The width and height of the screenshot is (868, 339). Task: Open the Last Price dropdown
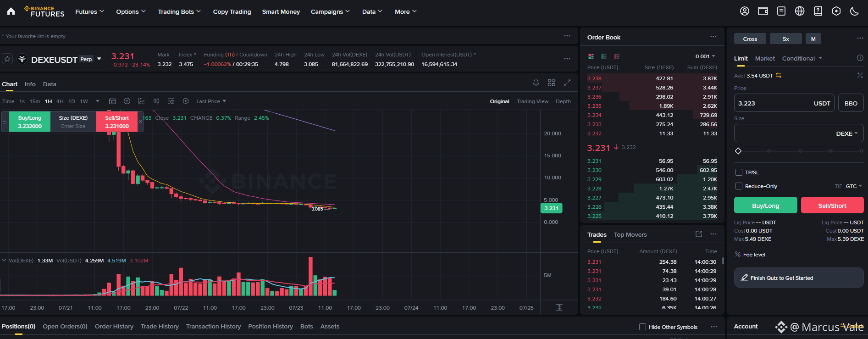coord(211,101)
